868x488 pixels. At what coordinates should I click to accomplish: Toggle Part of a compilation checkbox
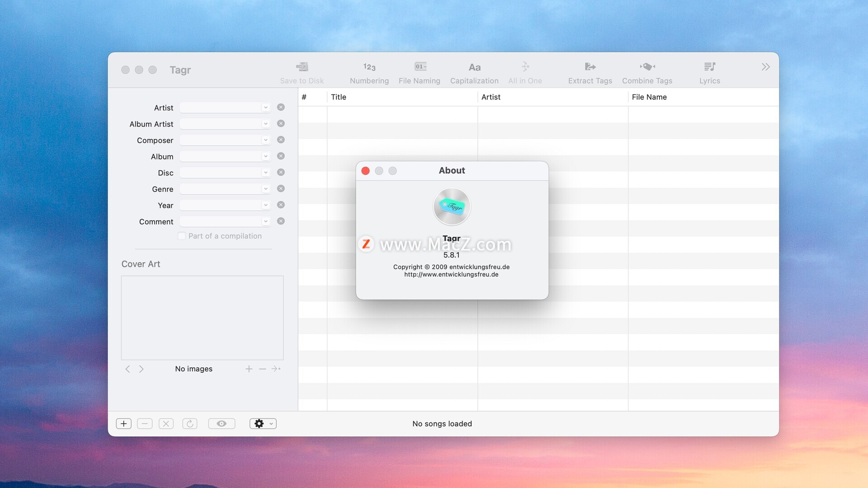182,236
